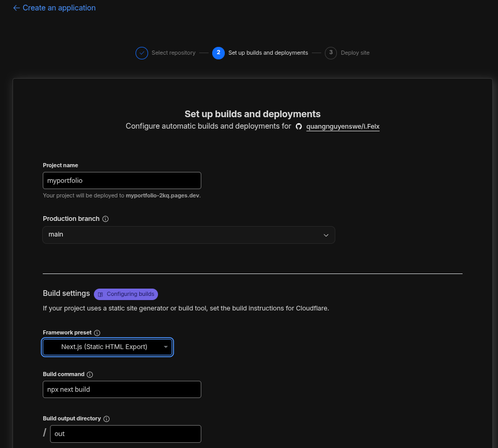Select 'Set up builds and deployments' step label
498x448 pixels.
(x=268, y=53)
